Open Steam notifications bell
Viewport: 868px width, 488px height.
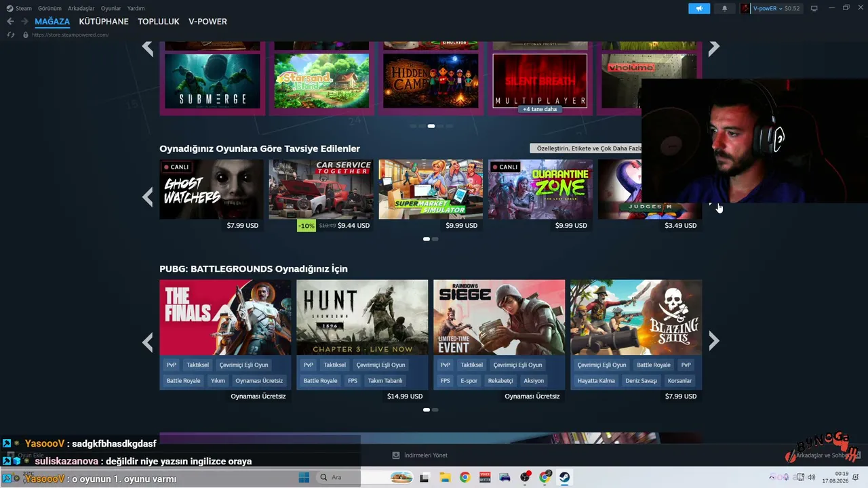tap(724, 8)
